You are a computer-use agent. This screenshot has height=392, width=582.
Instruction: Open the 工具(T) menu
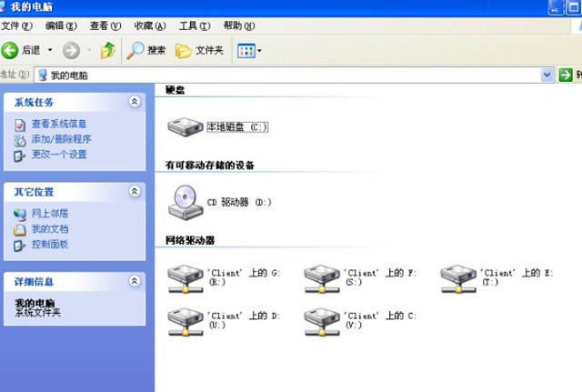click(x=195, y=25)
